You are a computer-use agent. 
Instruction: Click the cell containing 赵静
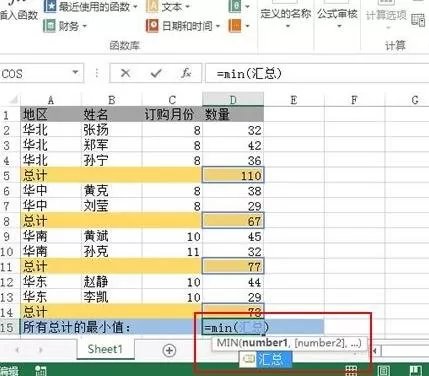coord(112,282)
